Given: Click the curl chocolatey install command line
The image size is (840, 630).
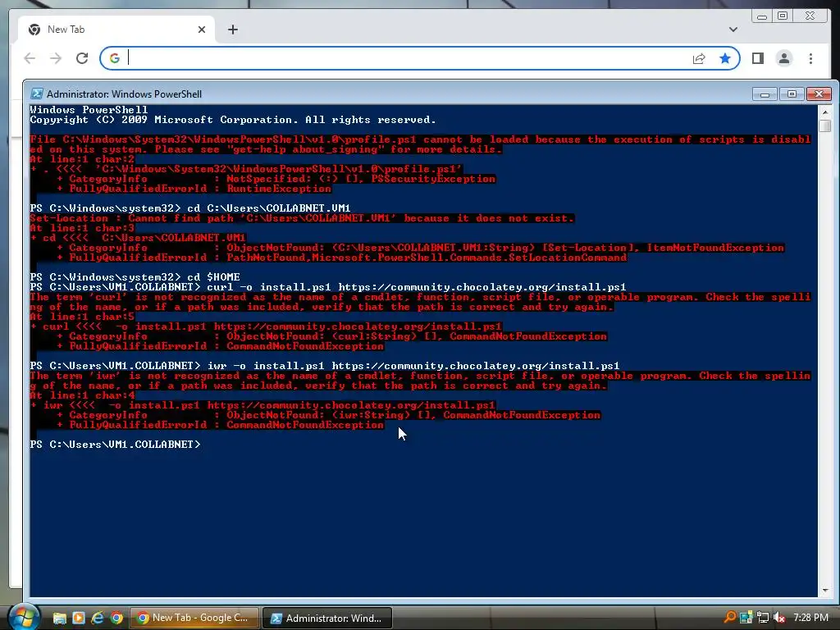Looking at the screenshot, I should (328, 287).
